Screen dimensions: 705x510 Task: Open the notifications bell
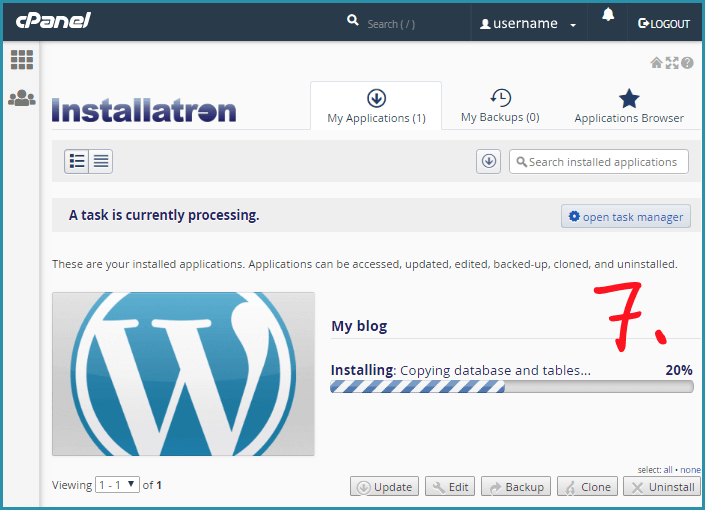tap(608, 15)
